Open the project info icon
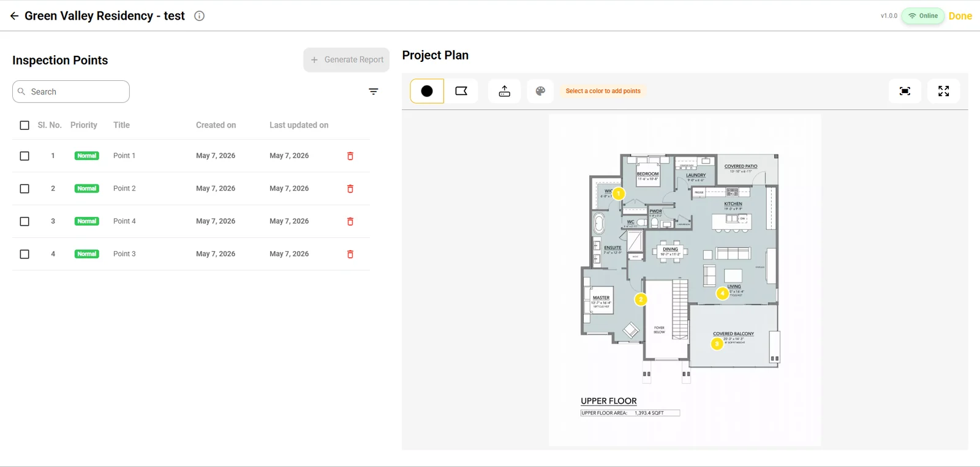This screenshot has width=980, height=467. point(199,16)
